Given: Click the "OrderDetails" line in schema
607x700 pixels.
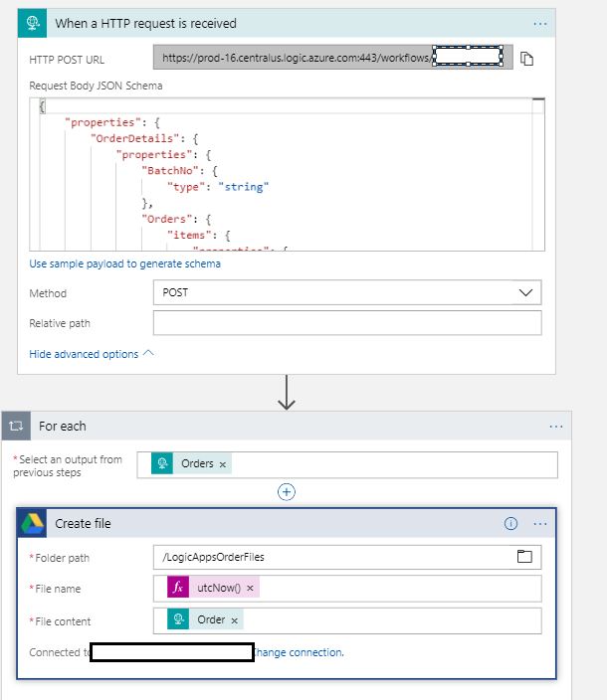Looking at the screenshot, I should pyautogui.click(x=144, y=138).
